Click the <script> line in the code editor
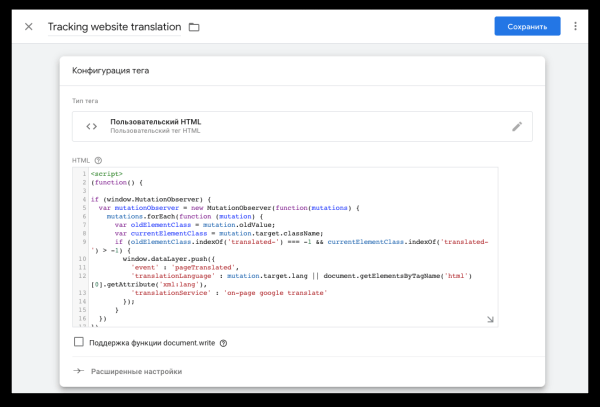 coord(106,174)
